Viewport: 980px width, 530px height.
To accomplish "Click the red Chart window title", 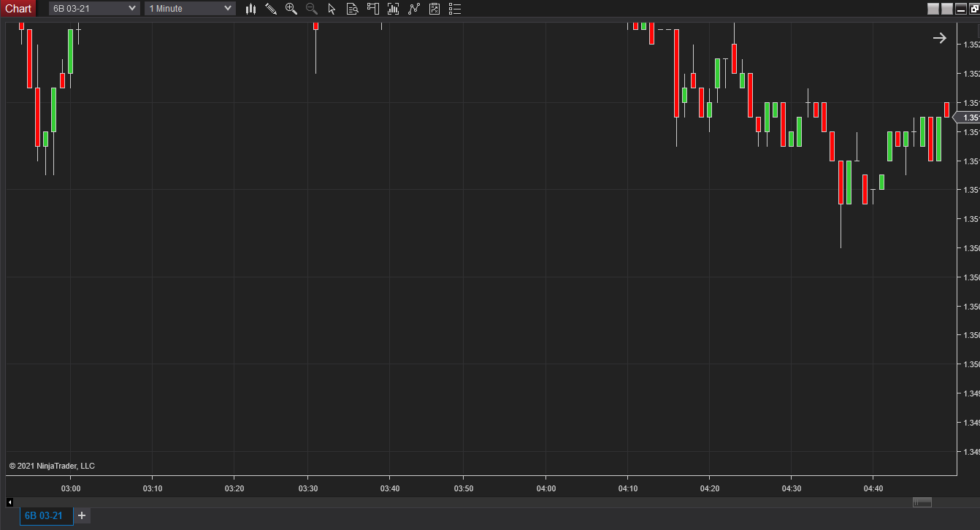I will [x=18, y=9].
